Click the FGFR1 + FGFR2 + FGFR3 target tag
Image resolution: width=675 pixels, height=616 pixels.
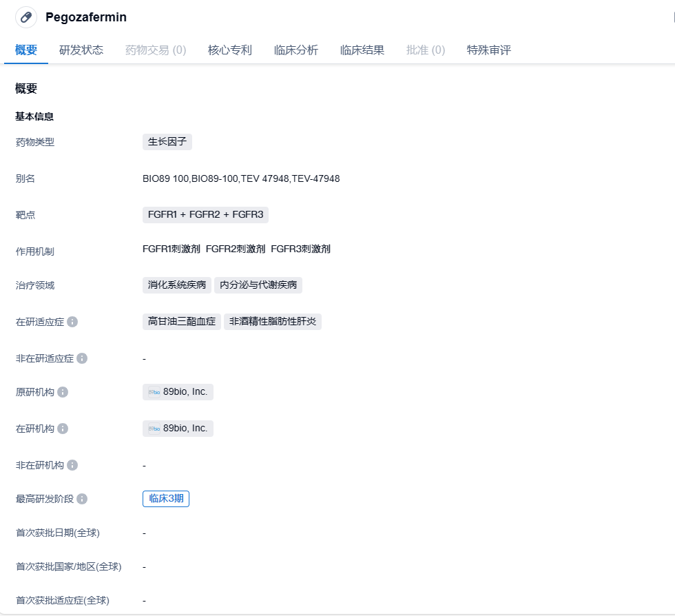pos(205,214)
